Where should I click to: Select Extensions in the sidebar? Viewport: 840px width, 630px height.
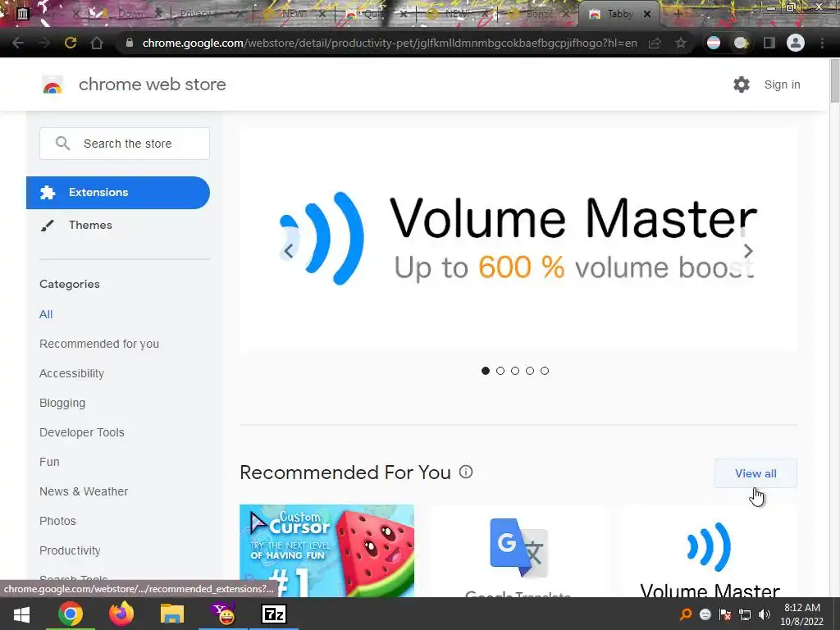(x=118, y=192)
